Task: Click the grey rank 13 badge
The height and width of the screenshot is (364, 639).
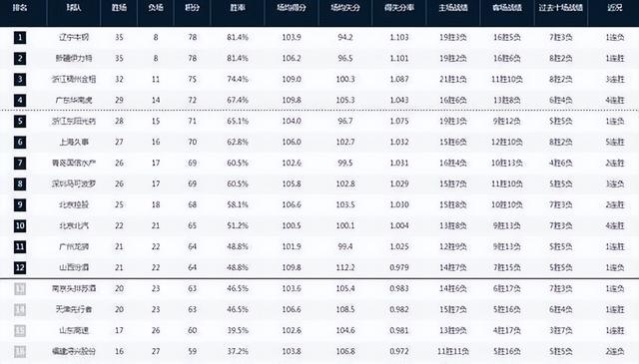Action: (20, 289)
